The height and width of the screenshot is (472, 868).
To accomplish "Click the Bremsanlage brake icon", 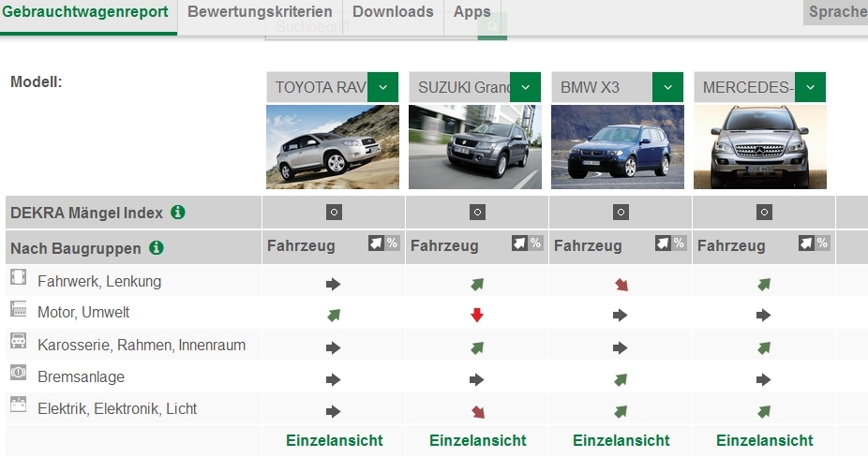I will click(x=18, y=373).
